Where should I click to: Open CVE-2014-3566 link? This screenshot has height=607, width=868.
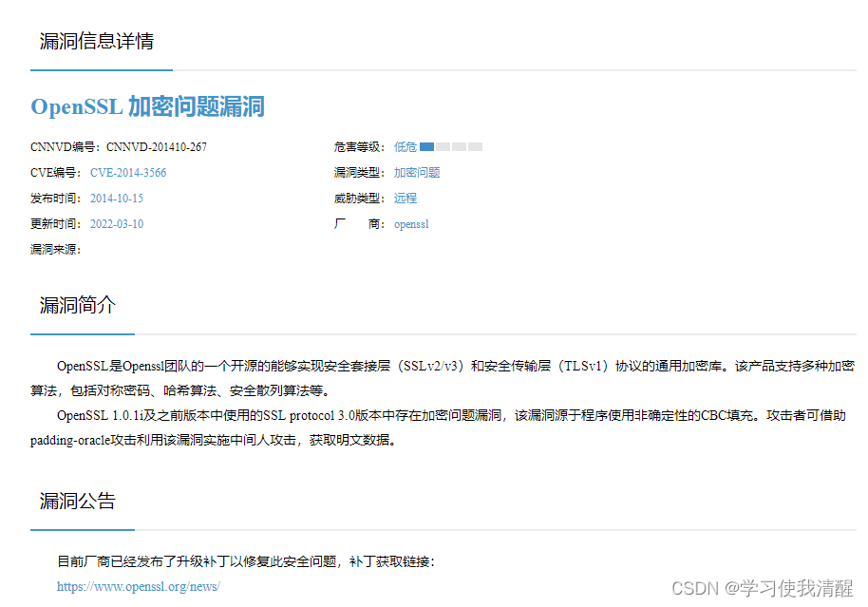click(128, 173)
